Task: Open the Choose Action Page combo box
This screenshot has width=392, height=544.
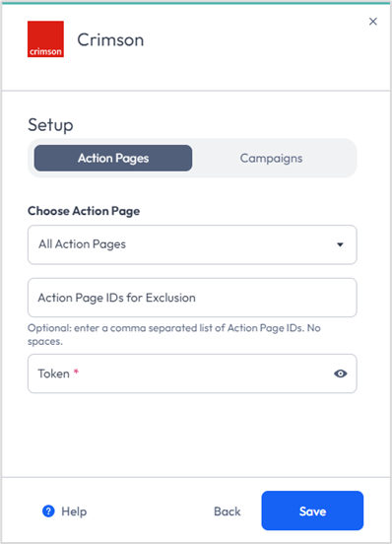Action: click(x=192, y=244)
